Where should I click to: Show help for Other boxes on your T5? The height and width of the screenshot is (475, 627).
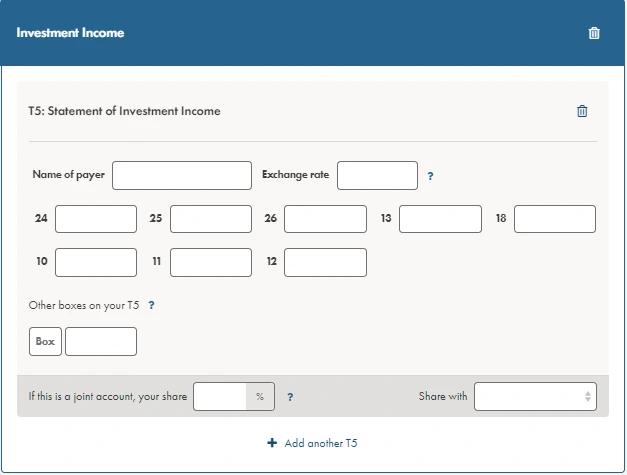pos(151,305)
